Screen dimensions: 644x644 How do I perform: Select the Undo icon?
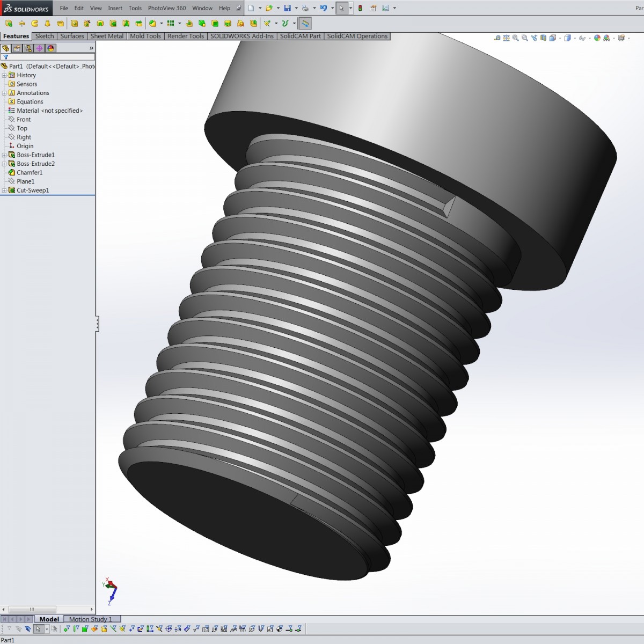click(x=323, y=8)
